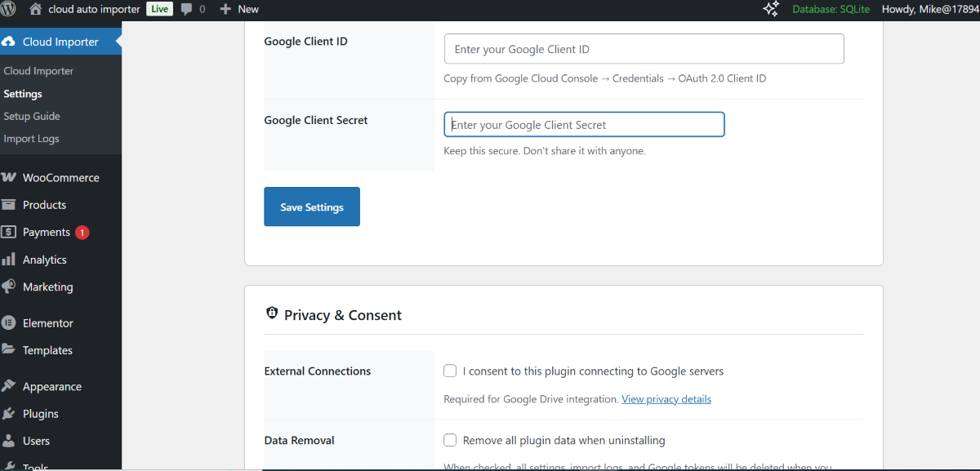The height and width of the screenshot is (471, 980).
Task: Click the home icon beside site name
Action: pos(35,9)
